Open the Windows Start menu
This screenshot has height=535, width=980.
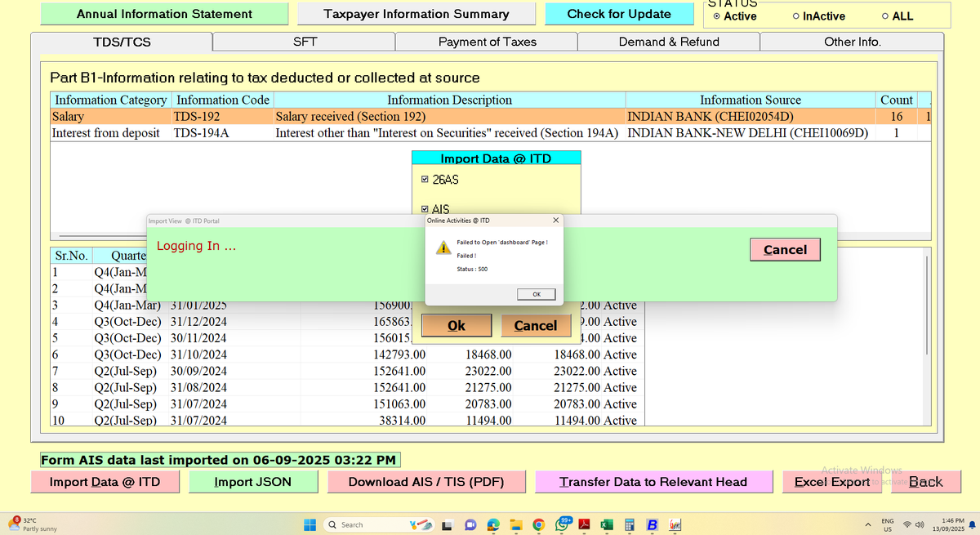[x=310, y=524]
